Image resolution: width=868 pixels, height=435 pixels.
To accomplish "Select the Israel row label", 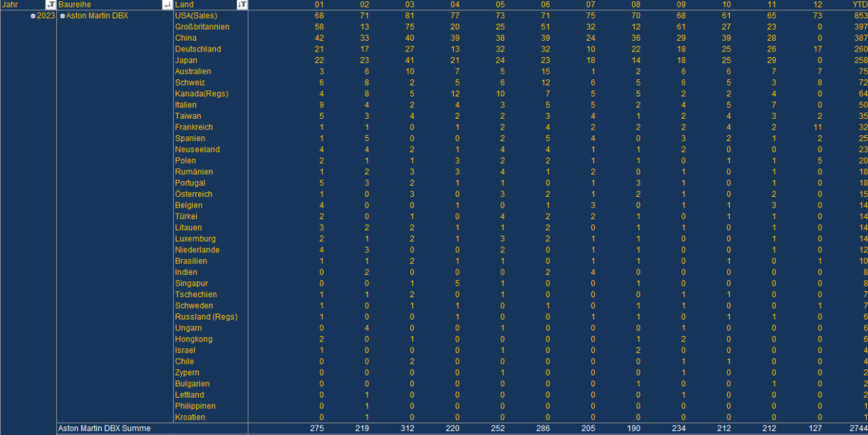I will coord(185,350).
